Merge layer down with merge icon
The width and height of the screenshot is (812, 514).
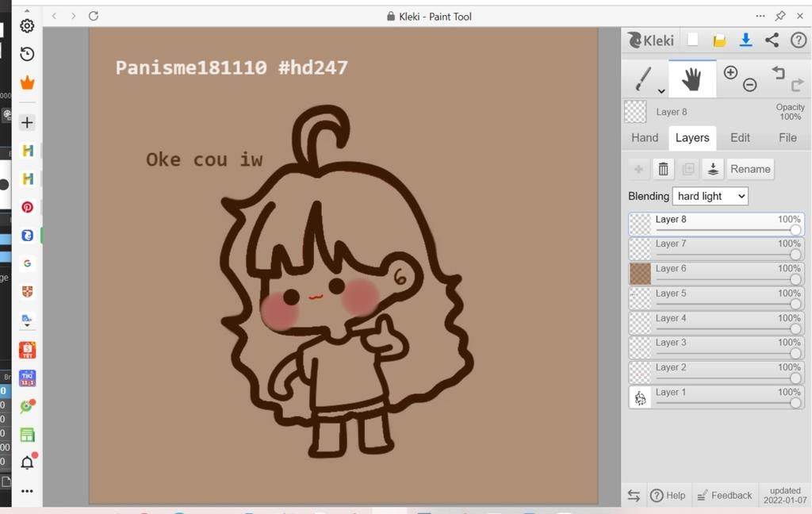(x=713, y=170)
